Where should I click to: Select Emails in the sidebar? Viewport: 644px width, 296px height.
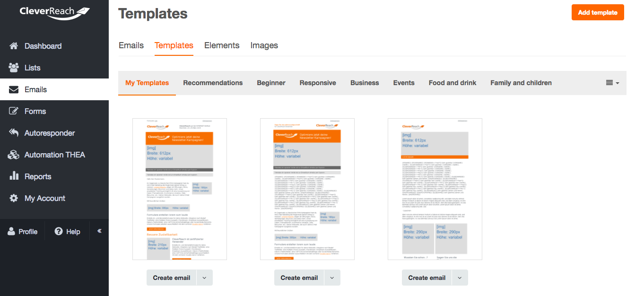pos(54,89)
